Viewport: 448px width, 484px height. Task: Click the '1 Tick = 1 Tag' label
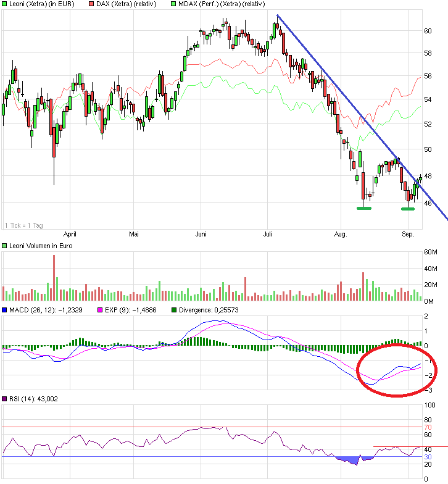coord(25,225)
